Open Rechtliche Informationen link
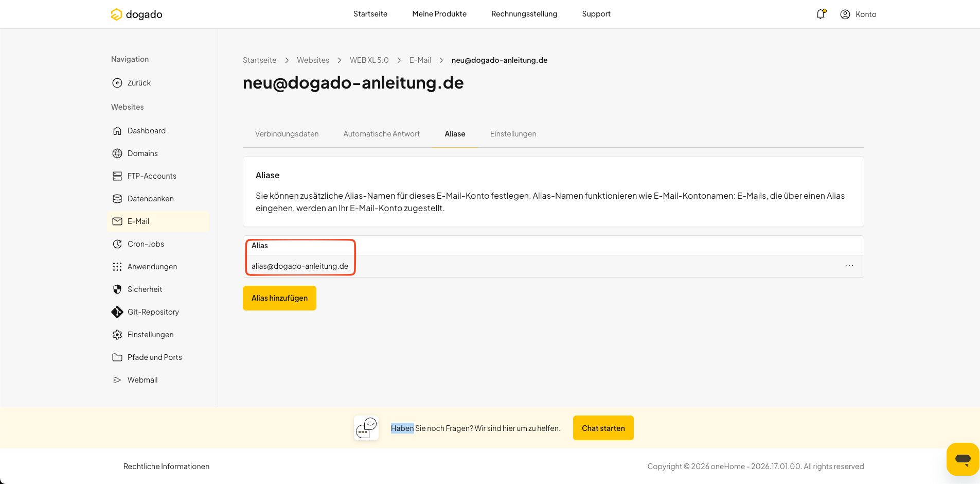980x484 pixels. pyautogui.click(x=166, y=466)
